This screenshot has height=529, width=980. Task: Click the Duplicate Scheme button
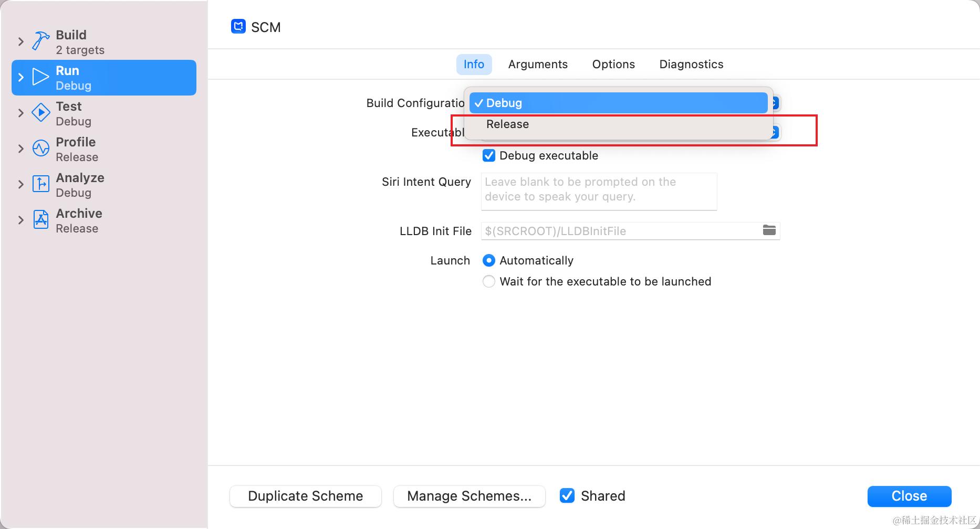(305, 496)
